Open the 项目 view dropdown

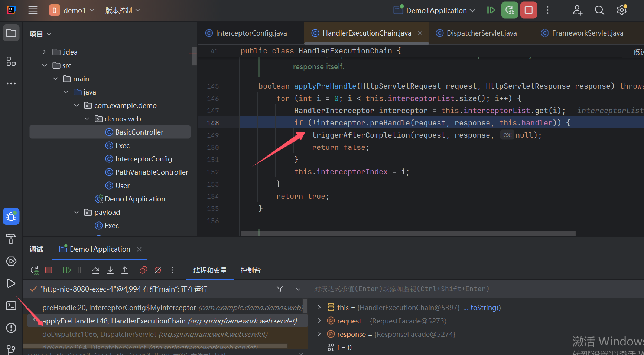pyautogui.click(x=40, y=34)
